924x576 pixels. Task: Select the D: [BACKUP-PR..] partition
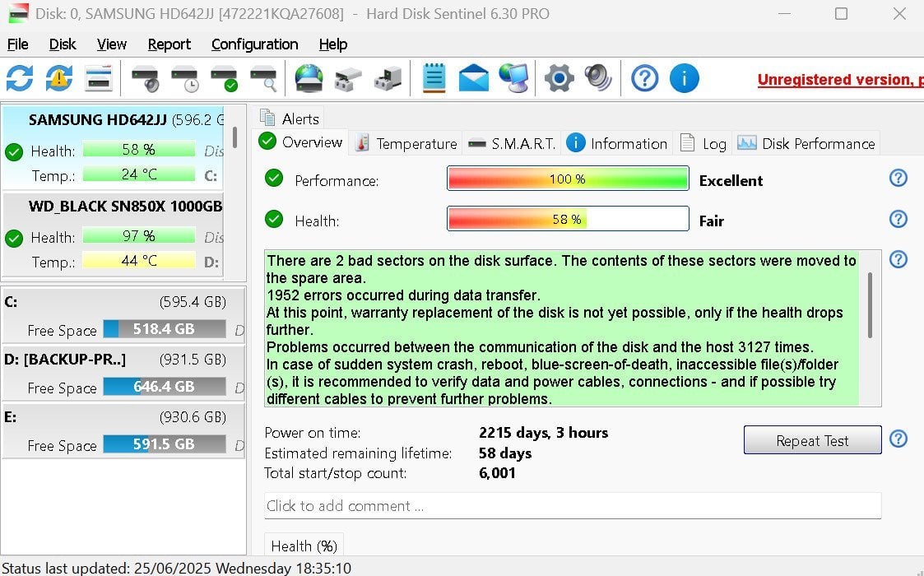click(123, 373)
